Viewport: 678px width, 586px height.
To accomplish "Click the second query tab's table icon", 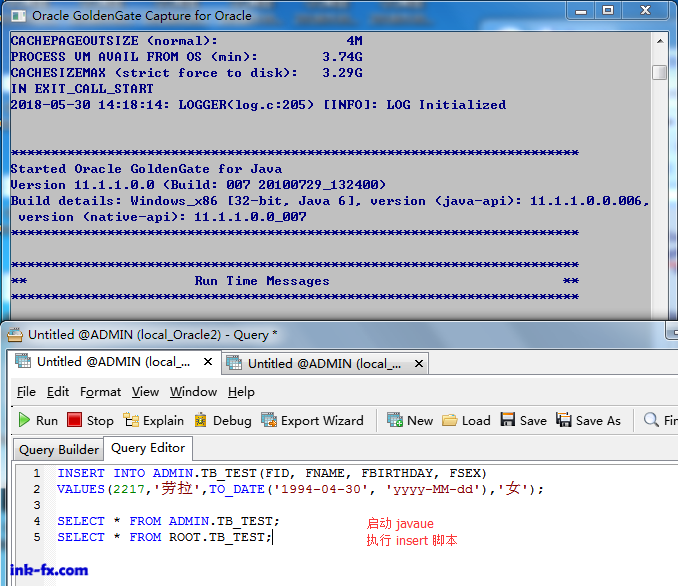I will coord(234,363).
